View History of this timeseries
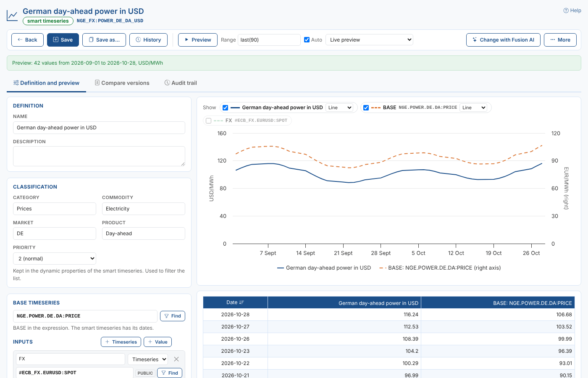The image size is (588, 378). click(x=148, y=40)
